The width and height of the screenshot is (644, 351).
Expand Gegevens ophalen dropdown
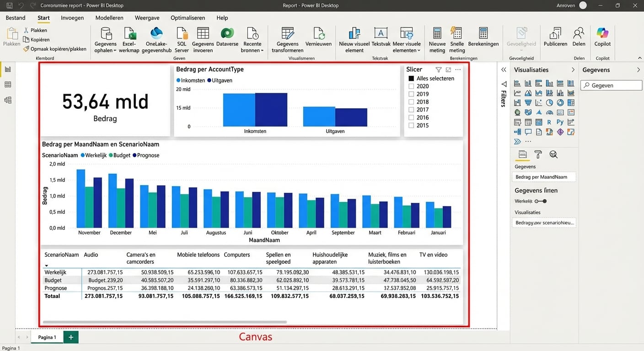[106, 50]
